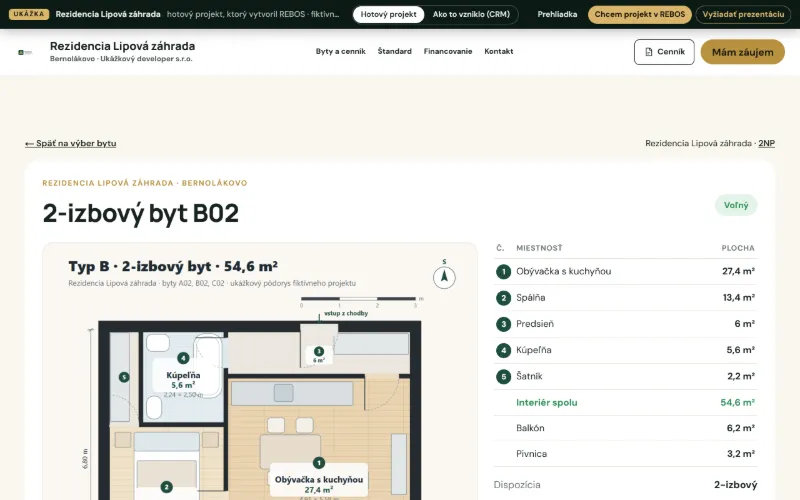Click the Voľný availability badge
The image size is (800, 500).
tap(736, 205)
